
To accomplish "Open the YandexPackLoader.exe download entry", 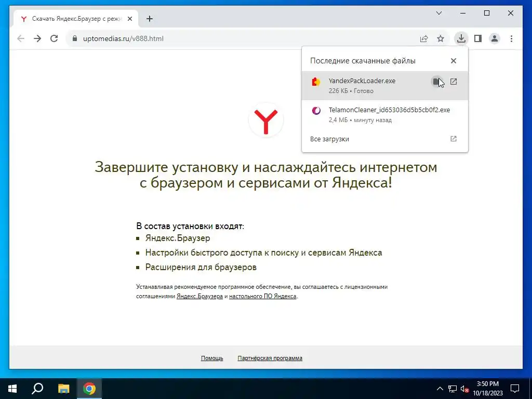I will [x=385, y=86].
